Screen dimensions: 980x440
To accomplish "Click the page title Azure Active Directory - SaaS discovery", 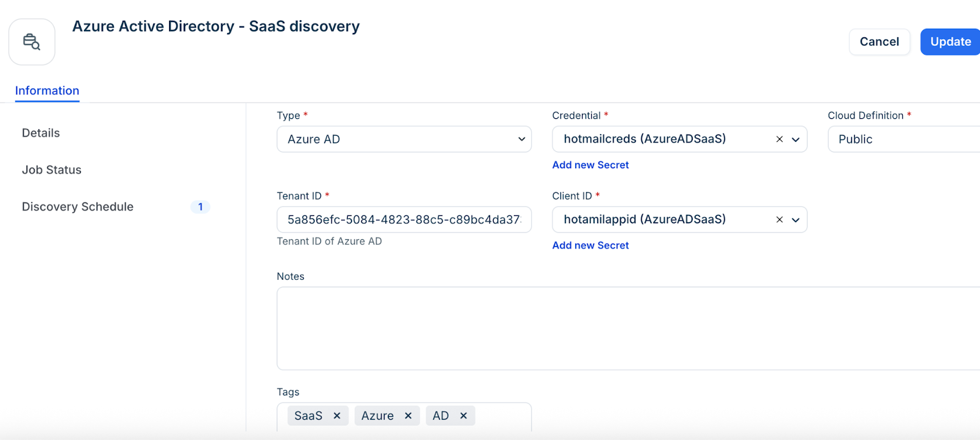I will (216, 26).
